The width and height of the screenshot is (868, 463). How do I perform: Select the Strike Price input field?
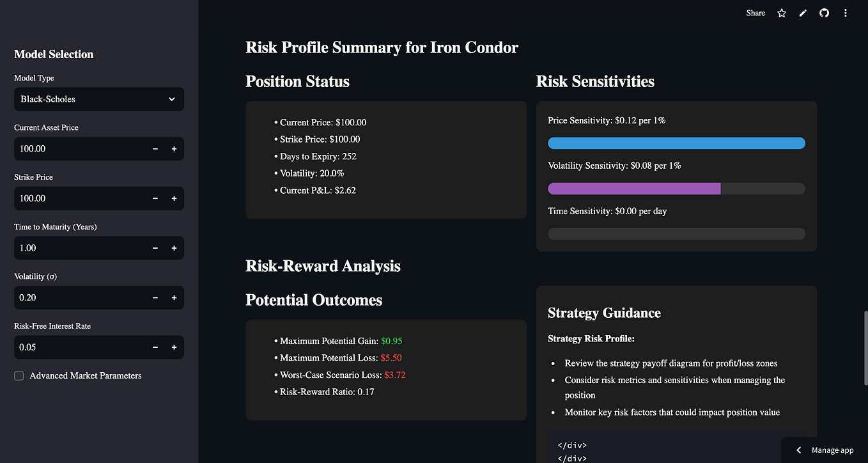click(77, 198)
